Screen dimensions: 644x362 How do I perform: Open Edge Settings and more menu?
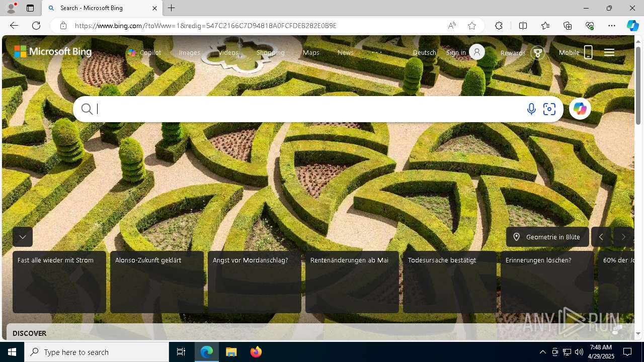coord(612,26)
